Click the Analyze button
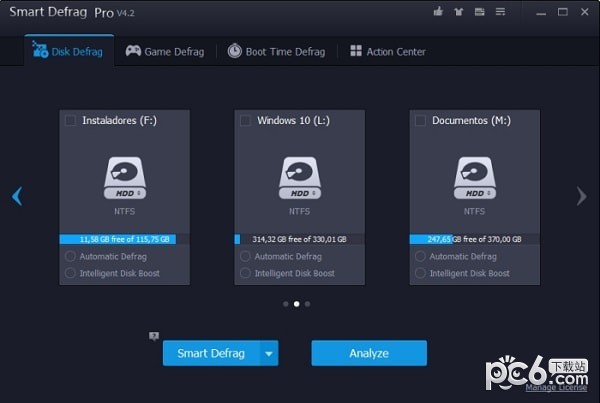This screenshot has height=403, width=600. [x=369, y=353]
